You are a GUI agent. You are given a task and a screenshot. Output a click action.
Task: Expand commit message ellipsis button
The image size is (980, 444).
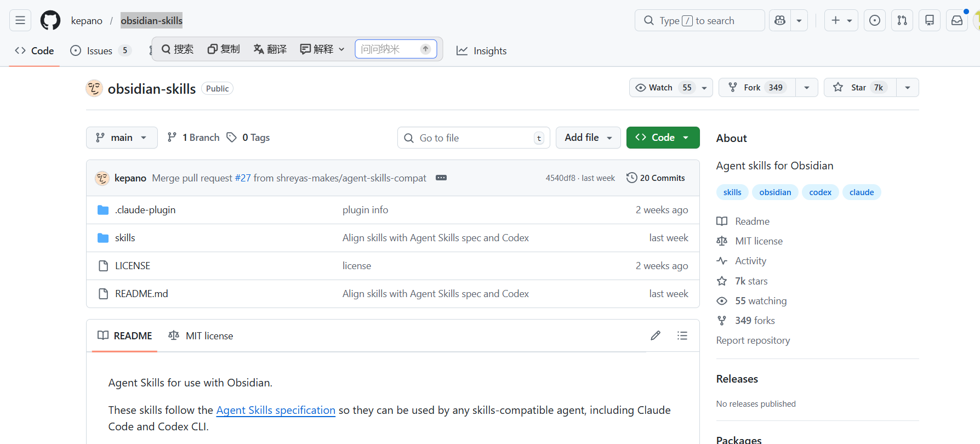tap(441, 178)
